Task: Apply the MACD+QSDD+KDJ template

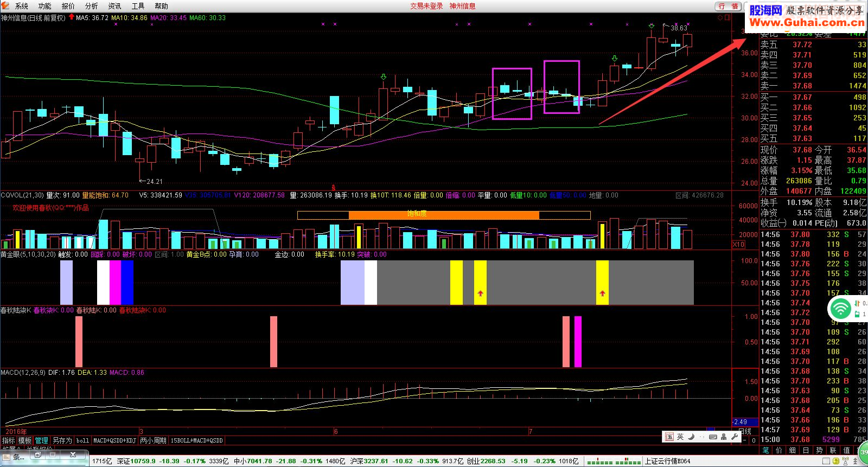Action: (114, 440)
